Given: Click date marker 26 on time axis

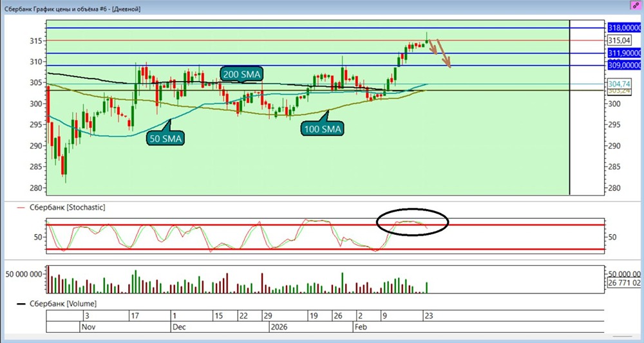Looking at the screenshot, I should (338, 316).
